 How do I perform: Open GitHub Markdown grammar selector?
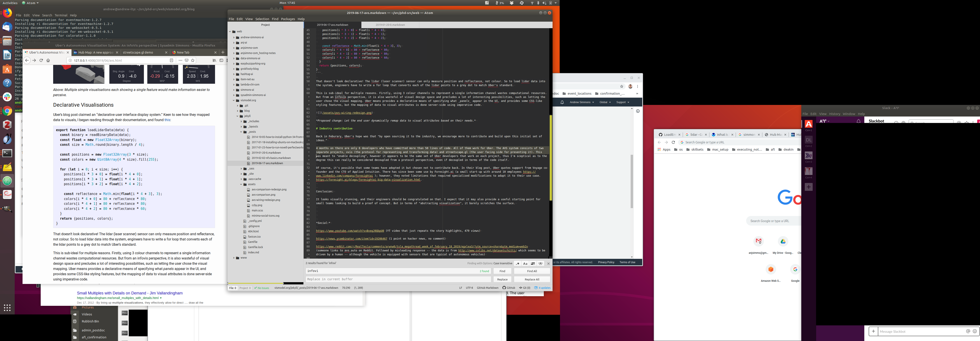(x=487, y=288)
